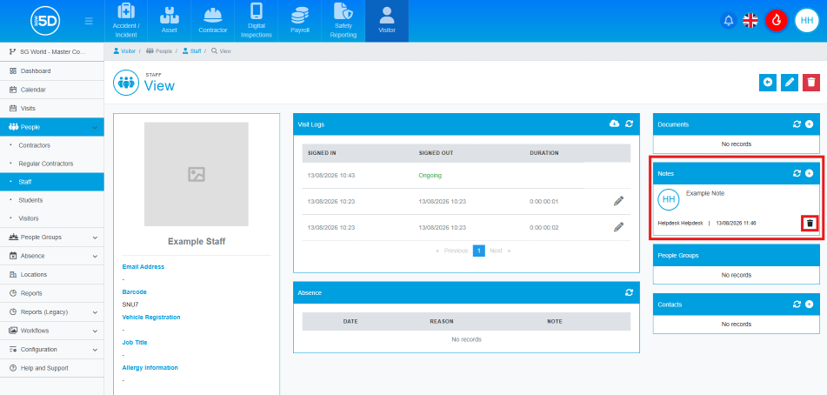Click the Example Staff name text
827x395 pixels.
(196, 242)
